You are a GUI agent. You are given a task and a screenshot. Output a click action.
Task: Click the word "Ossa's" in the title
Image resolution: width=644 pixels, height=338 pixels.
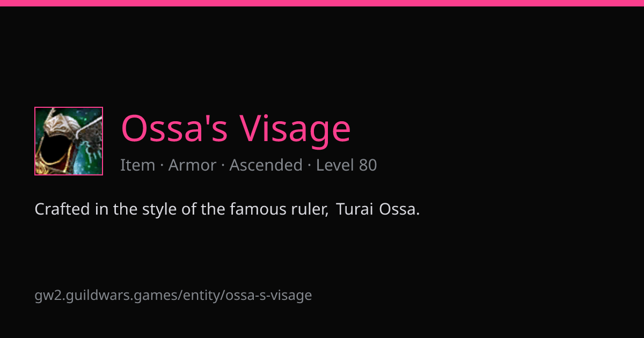(174, 128)
